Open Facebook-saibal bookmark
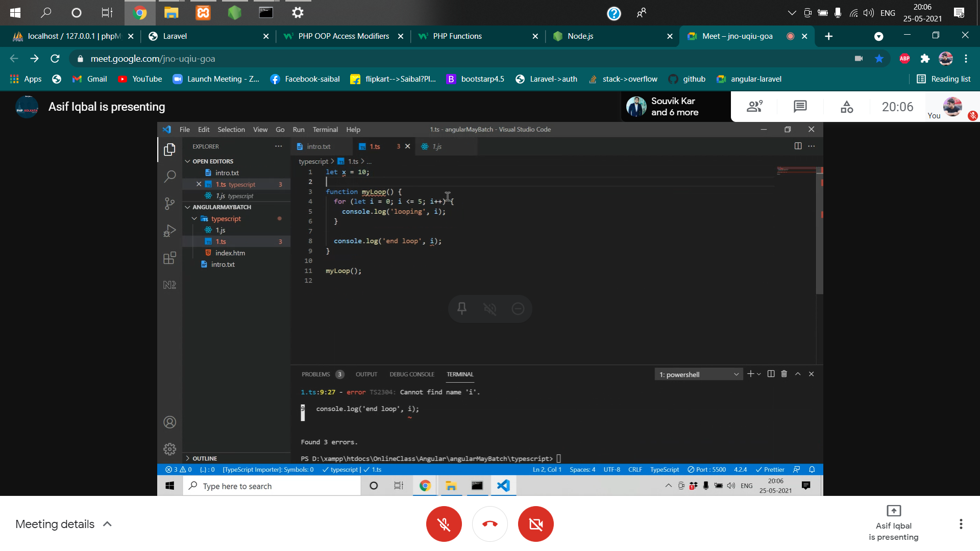980x551 pixels. (x=305, y=79)
